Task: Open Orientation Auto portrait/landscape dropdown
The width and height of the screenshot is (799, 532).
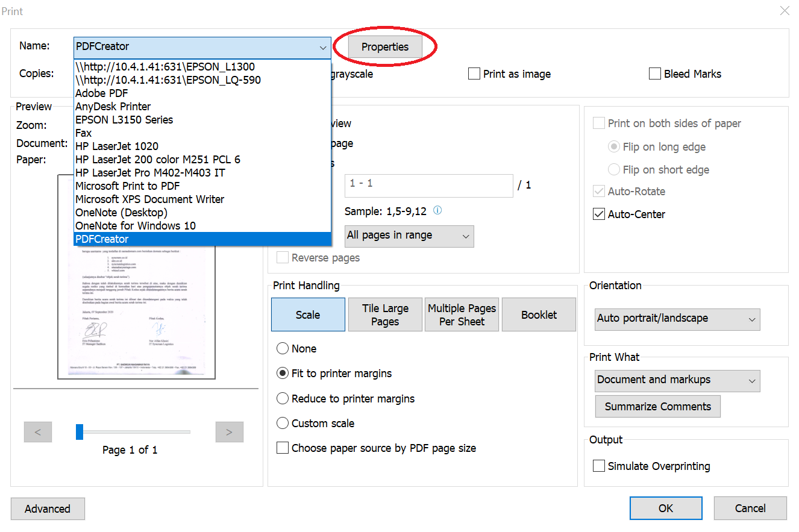Action: pos(677,319)
